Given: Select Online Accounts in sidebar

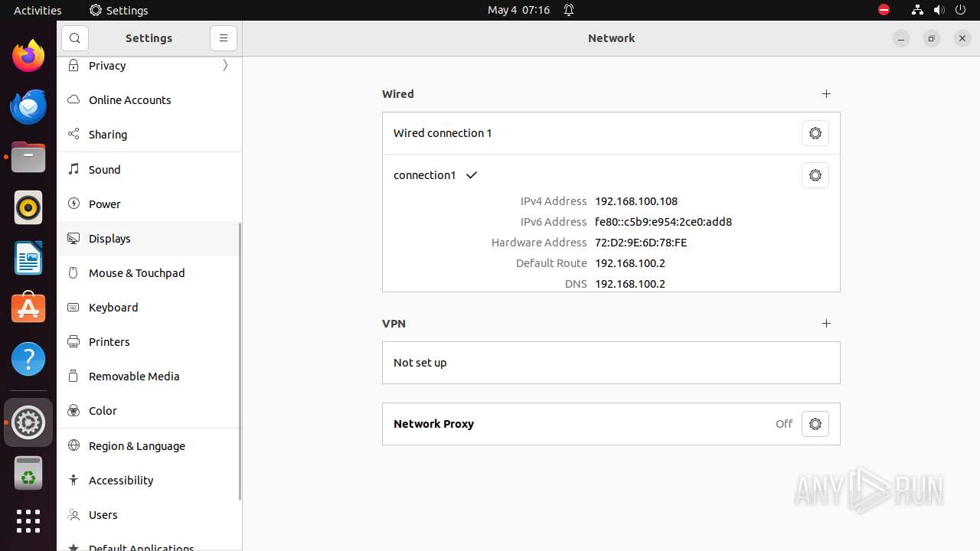Looking at the screenshot, I should pos(149,100).
